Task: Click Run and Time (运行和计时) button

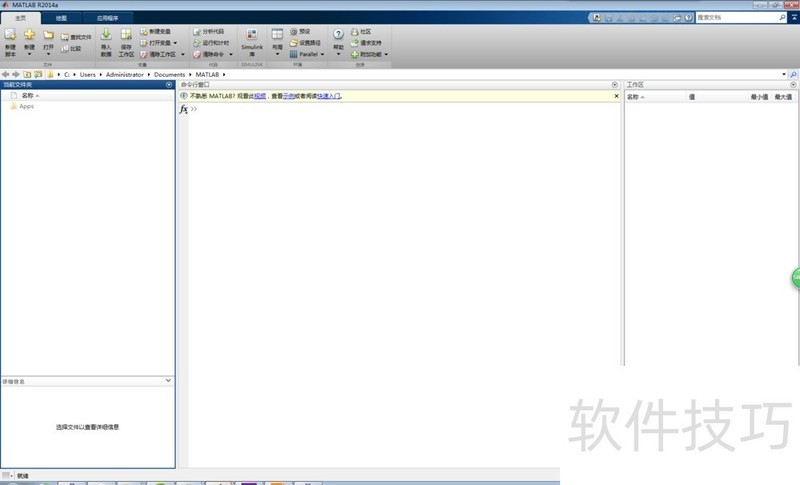Action: 211,43
